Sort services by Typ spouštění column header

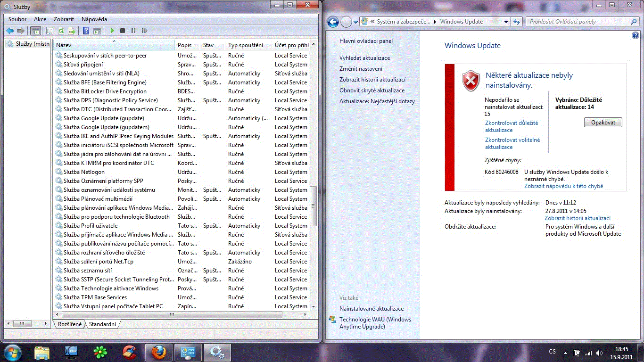tap(249, 45)
